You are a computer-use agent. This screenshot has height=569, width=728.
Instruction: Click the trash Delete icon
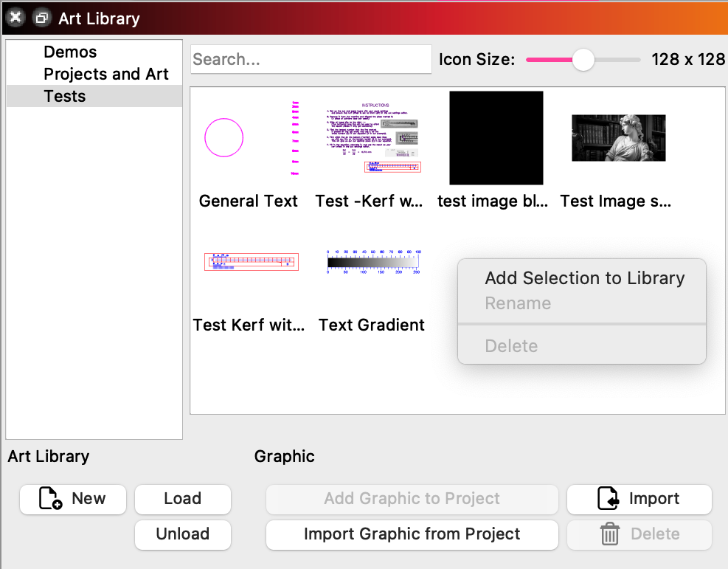pyautogui.click(x=609, y=534)
